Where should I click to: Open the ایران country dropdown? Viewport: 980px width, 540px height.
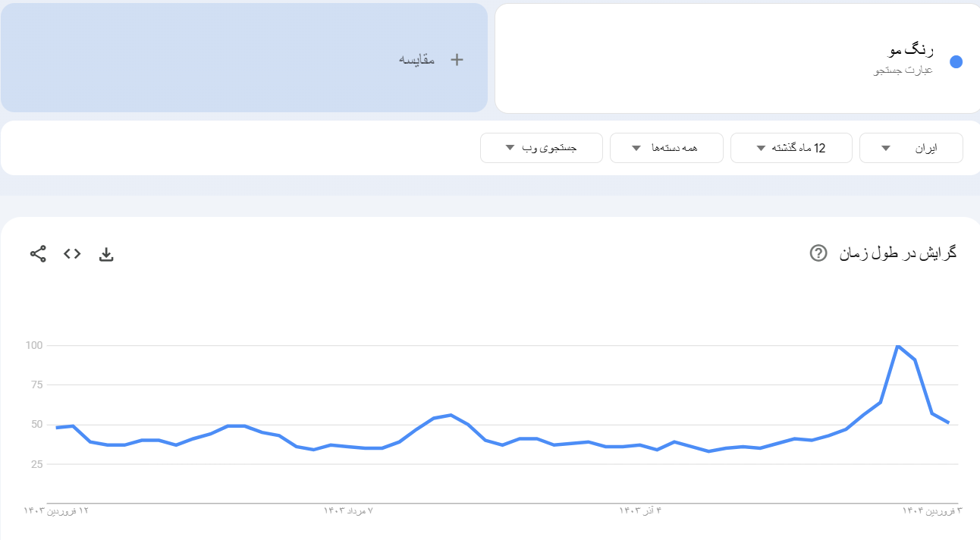pos(911,148)
